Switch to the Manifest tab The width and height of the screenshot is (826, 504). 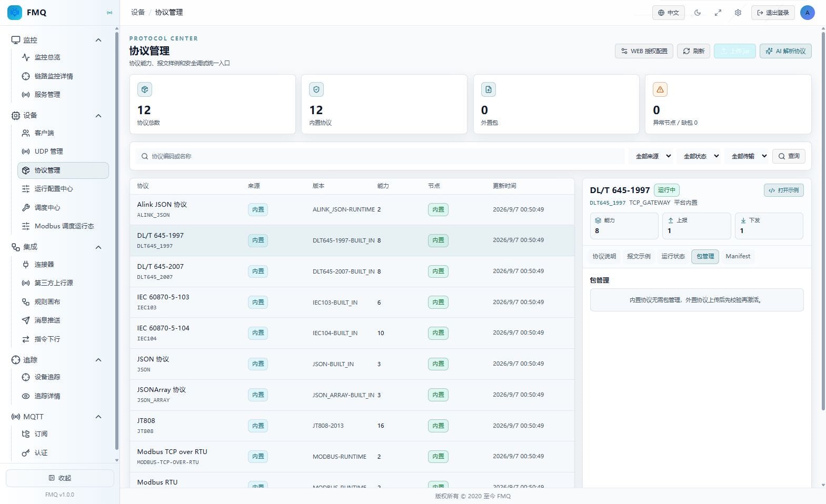pyautogui.click(x=738, y=257)
